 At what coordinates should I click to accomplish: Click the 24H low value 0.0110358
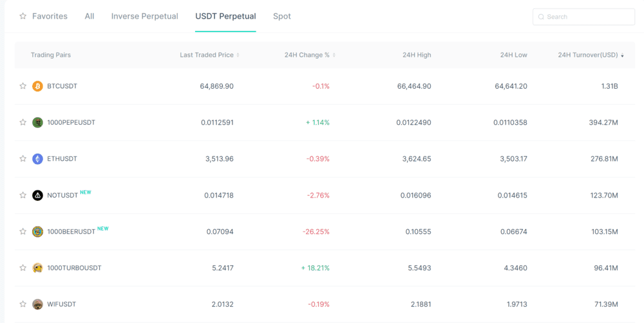click(x=511, y=122)
